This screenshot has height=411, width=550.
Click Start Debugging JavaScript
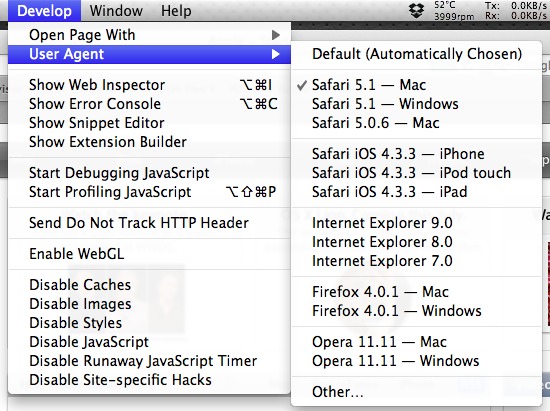coord(149,173)
